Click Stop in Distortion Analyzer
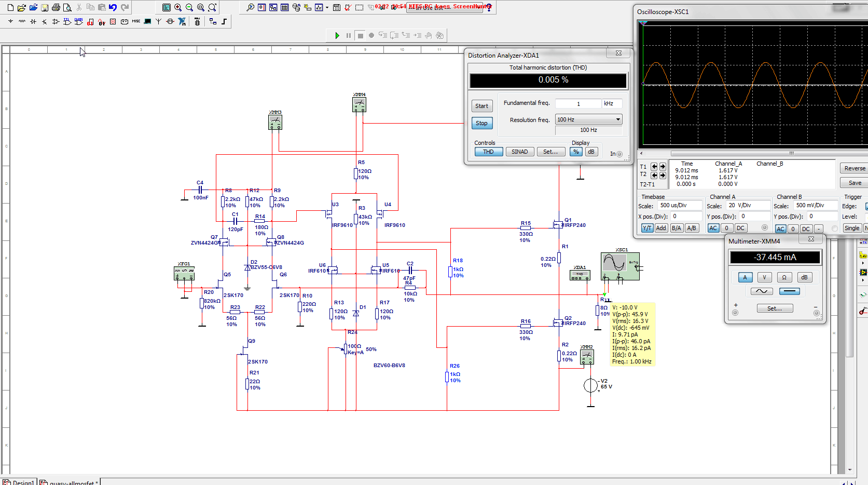Screen dimensions: 868x485 click(x=481, y=123)
